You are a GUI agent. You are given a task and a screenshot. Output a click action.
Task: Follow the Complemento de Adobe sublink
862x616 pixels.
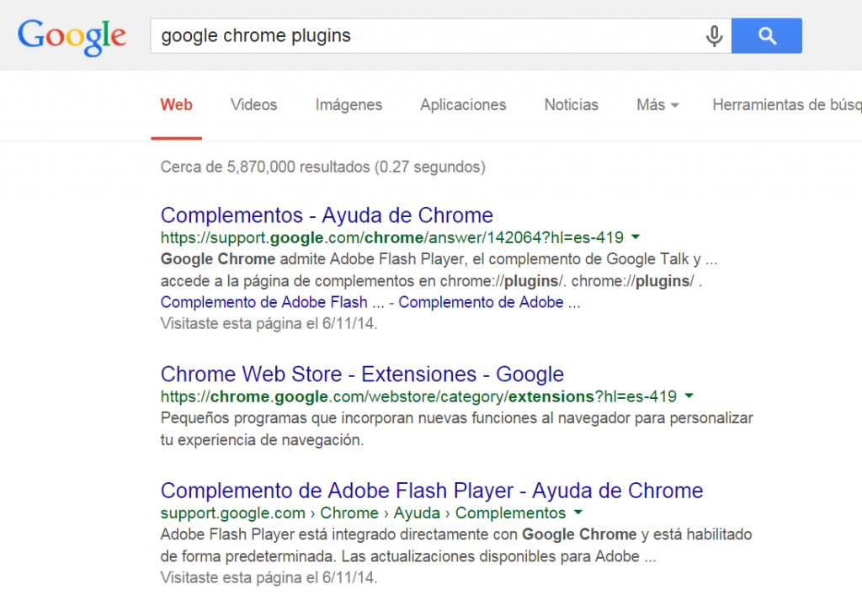tap(490, 302)
